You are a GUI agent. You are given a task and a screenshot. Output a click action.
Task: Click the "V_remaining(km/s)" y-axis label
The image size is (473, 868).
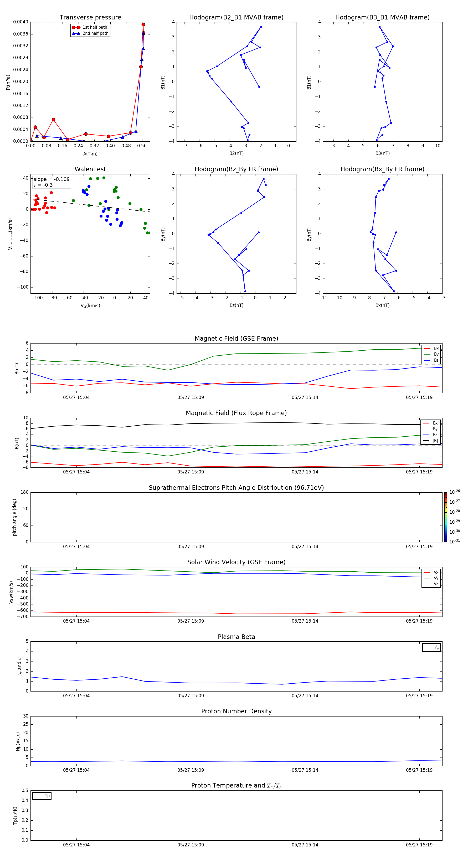click(x=10, y=234)
